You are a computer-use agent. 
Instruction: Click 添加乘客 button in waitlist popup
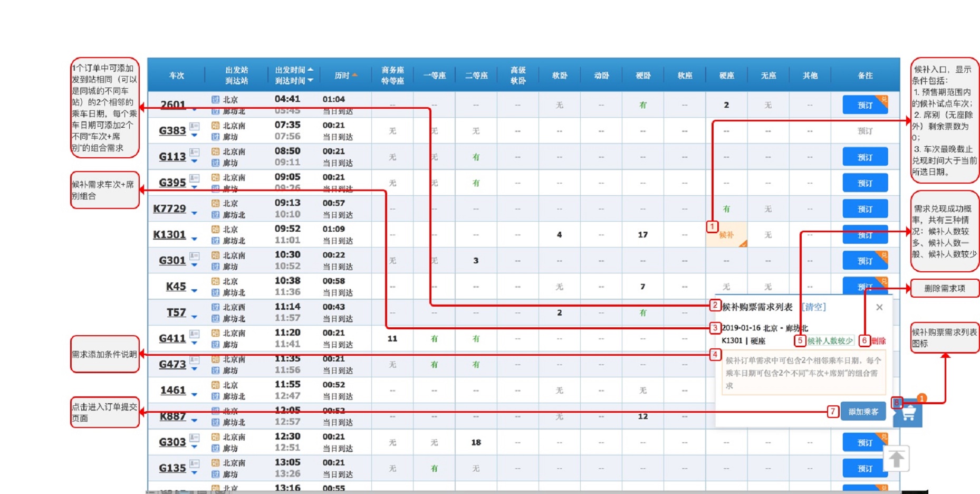pos(863,412)
